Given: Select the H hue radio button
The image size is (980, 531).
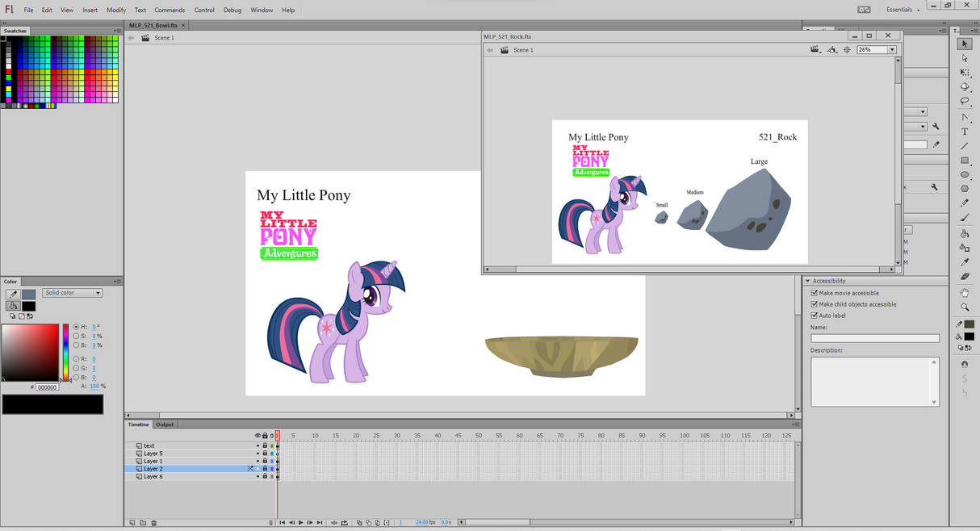Looking at the screenshot, I should point(76,327).
